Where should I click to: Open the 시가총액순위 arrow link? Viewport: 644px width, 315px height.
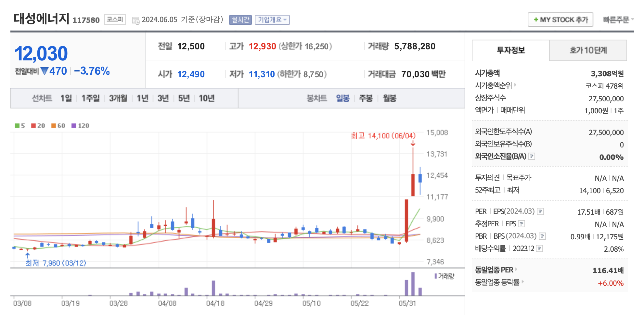515,85
